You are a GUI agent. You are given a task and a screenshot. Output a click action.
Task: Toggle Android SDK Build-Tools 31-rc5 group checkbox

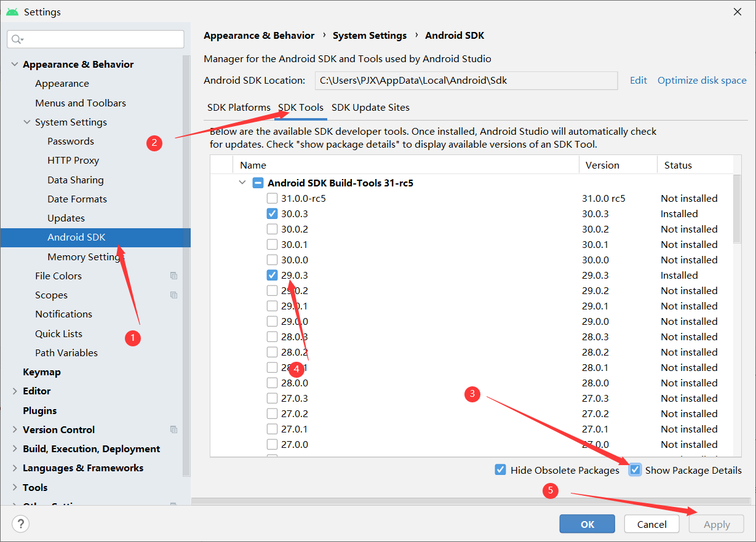[x=258, y=183]
